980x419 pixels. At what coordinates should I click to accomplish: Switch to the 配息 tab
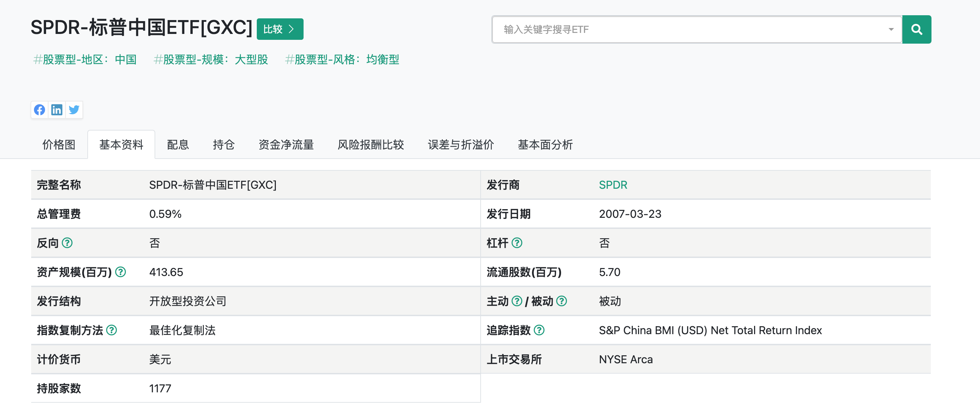click(x=177, y=144)
